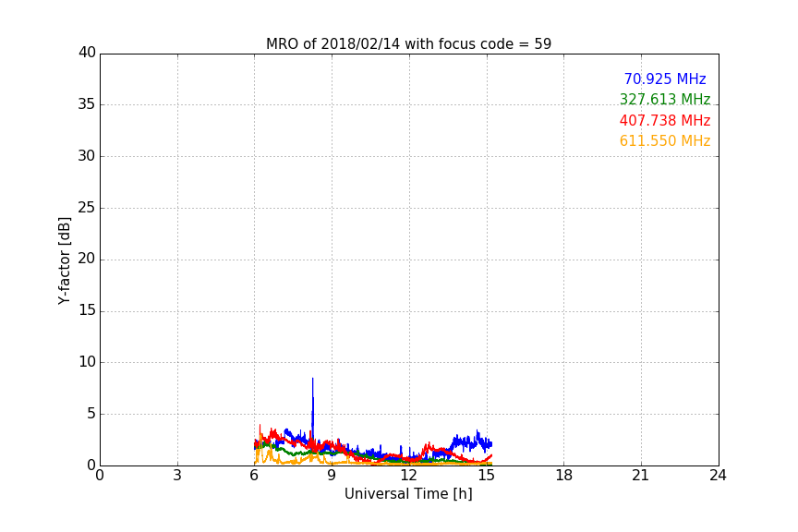
Task: Click the Universal Time [h] axis label
Action: (408, 494)
